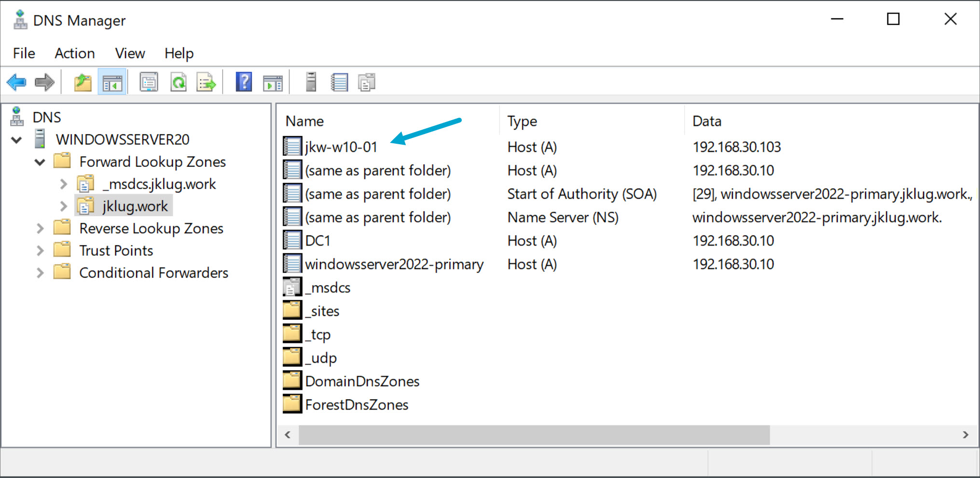Viewport: 980px width, 478px height.
Task: Click the Forward navigation arrow in the toolbar
Action: (x=44, y=82)
